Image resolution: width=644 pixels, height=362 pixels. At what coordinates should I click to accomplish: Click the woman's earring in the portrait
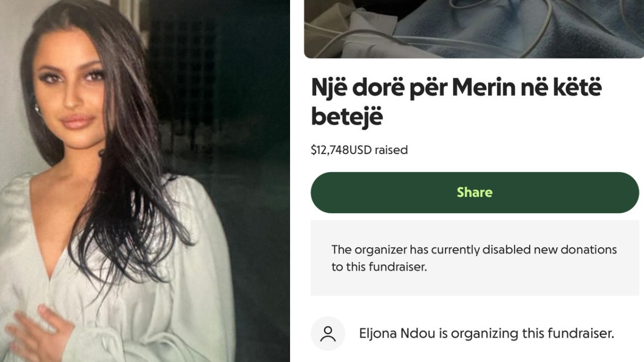[x=38, y=110]
